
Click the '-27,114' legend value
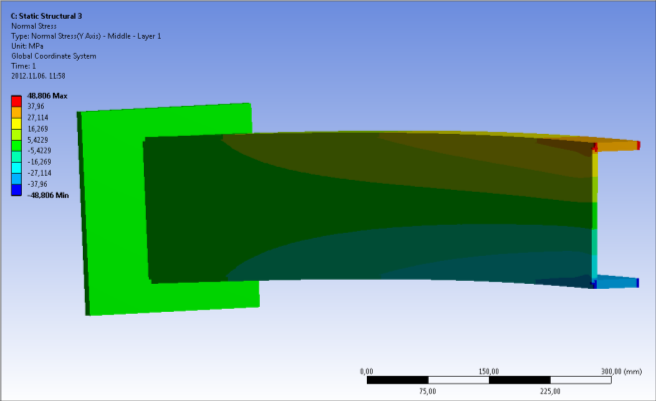coord(39,173)
